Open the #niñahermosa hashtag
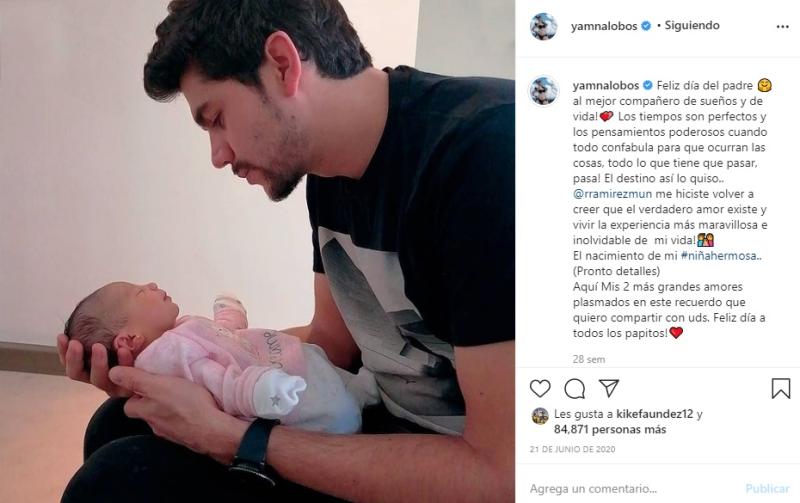The image size is (800, 503). pos(721,256)
